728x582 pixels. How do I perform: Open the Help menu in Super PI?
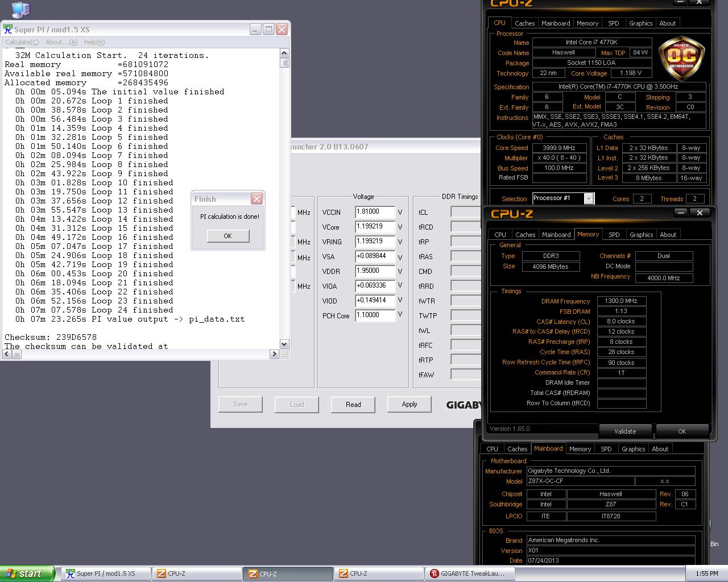(x=94, y=42)
